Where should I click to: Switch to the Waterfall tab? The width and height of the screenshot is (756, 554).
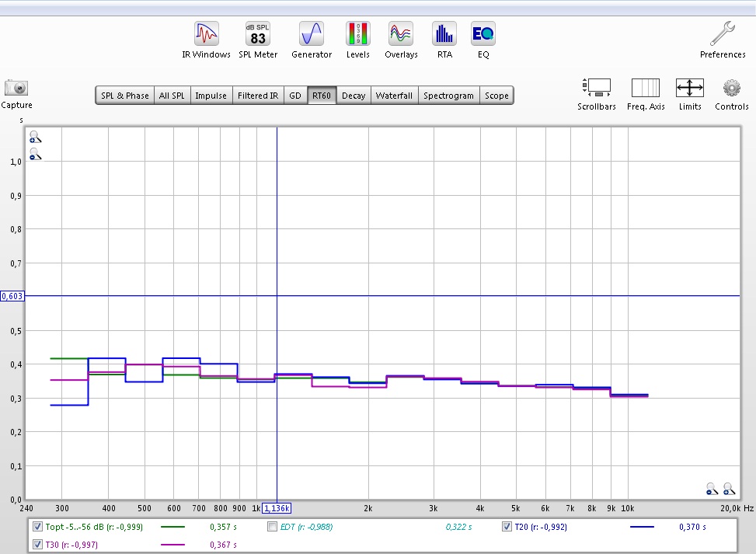(394, 96)
